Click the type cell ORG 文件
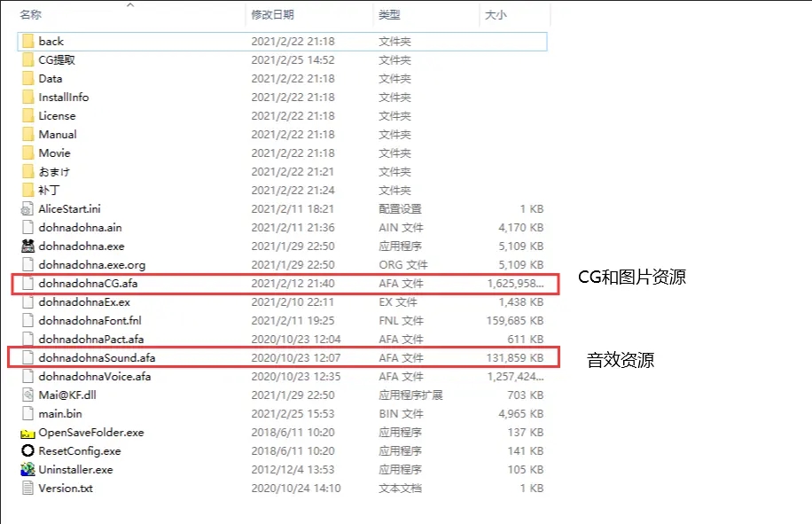 (402, 264)
